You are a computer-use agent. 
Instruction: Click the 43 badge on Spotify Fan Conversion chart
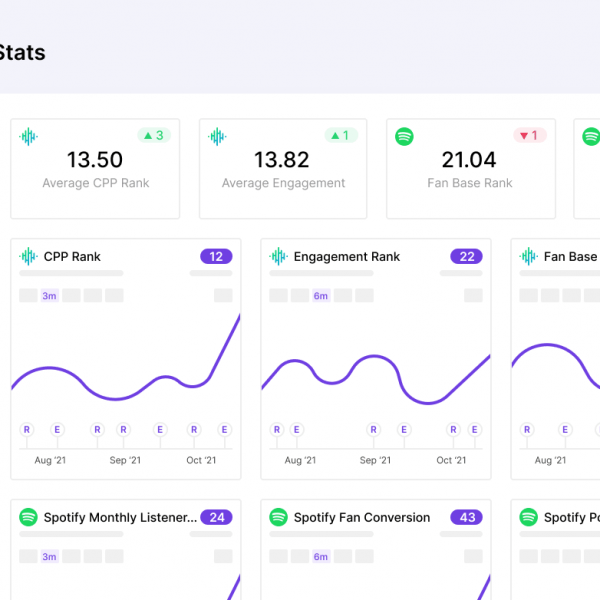pos(466,517)
